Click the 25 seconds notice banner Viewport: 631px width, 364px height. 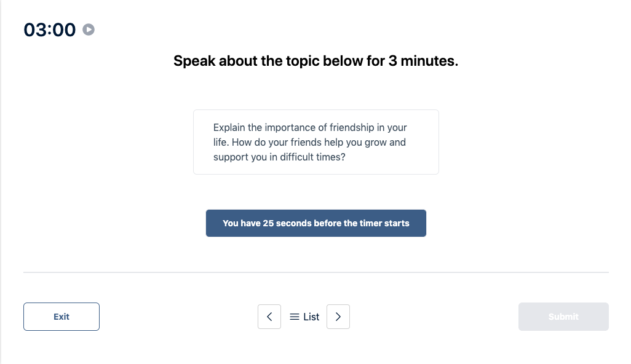click(x=315, y=223)
